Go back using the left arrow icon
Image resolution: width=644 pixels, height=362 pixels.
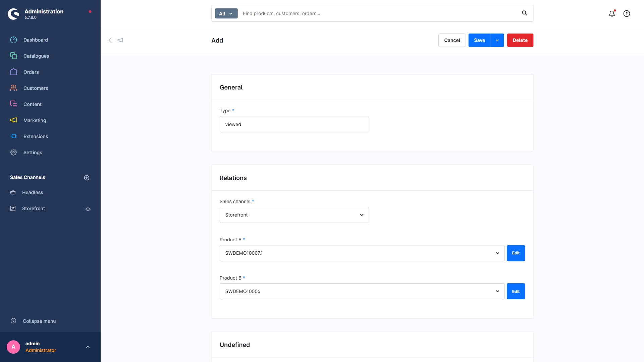pos(110,40)
